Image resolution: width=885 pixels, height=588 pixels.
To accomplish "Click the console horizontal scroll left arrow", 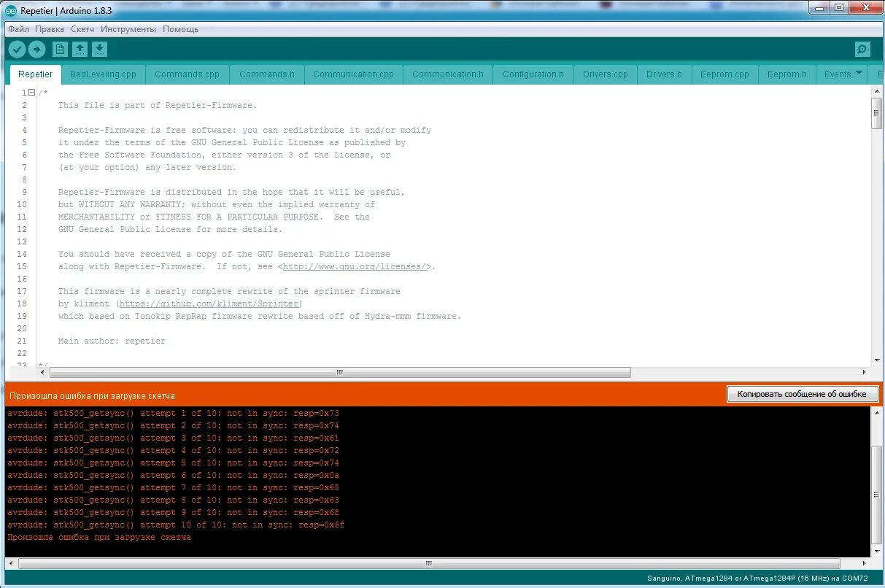I will (11, 563).
